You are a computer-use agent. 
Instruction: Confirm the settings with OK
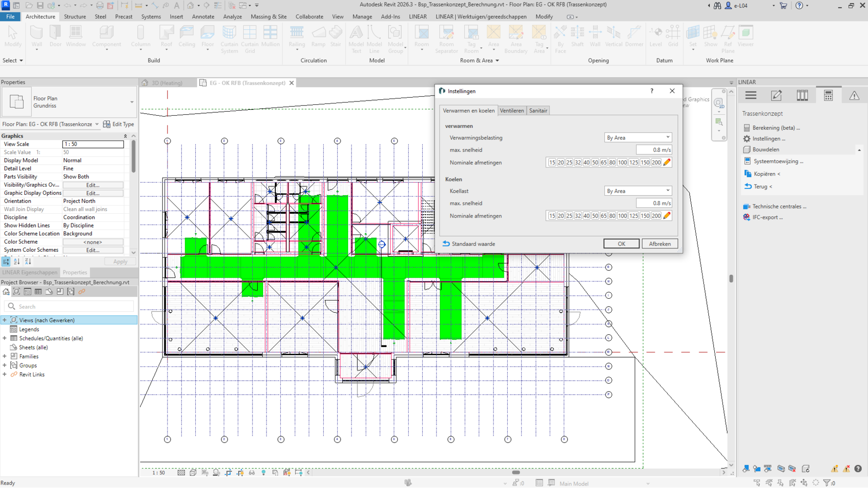pos(621,244)
